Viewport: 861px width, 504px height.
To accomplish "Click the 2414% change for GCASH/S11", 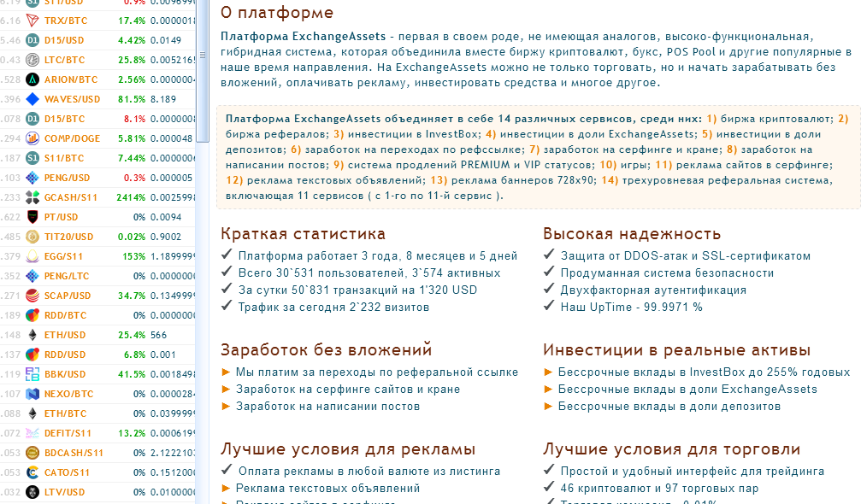I will (x=131, y=197).
